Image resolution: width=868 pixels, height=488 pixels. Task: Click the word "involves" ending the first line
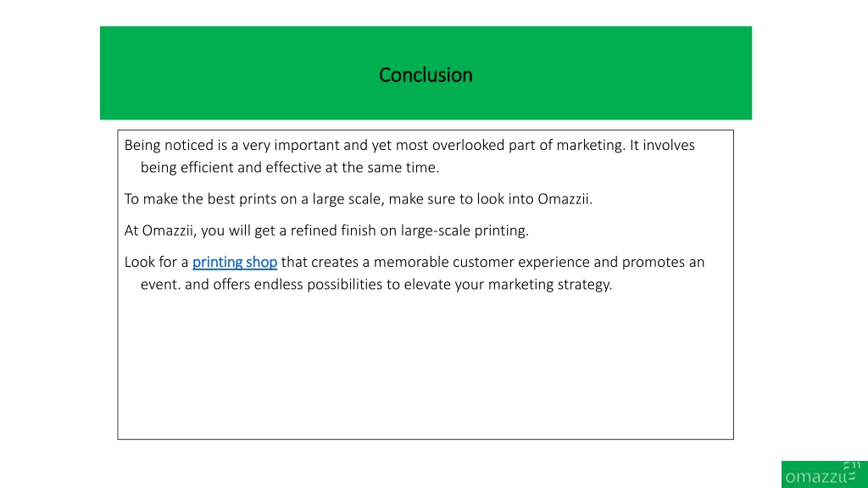[x=669, y=145]
